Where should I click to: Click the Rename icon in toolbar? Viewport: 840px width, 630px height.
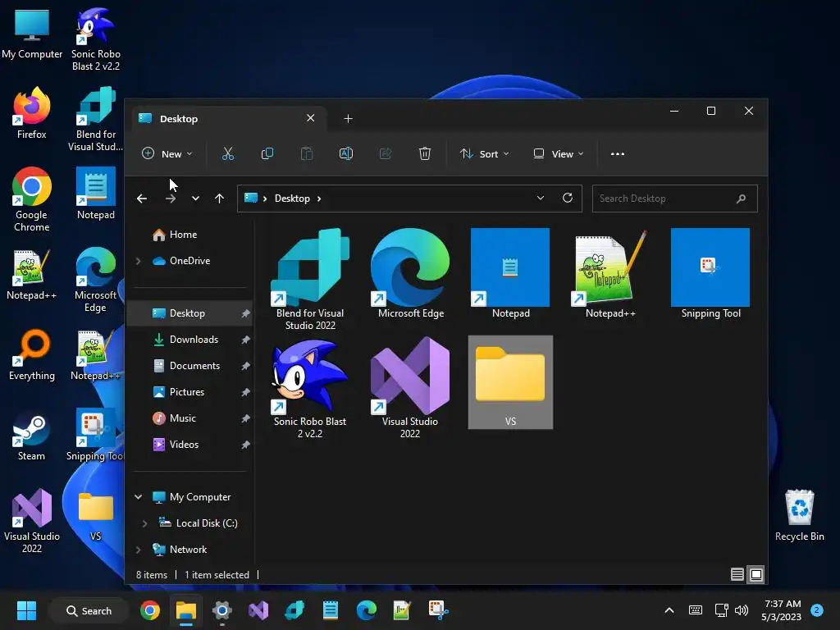346,153
